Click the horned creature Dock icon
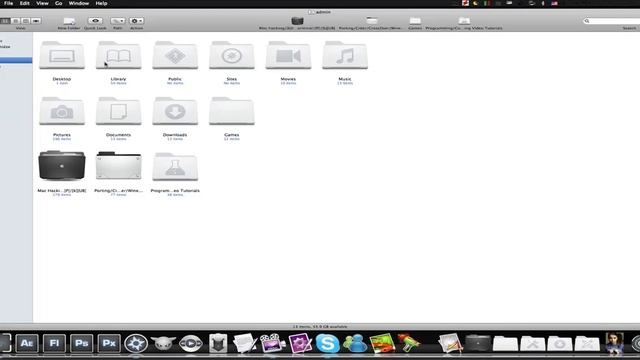640x360 pixels. (x=163, y=343)
